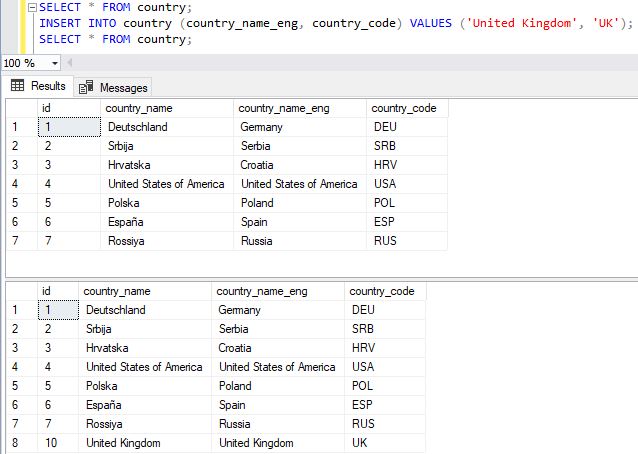
Task: Click the id column header in second grid
Action: pos(46,291)
